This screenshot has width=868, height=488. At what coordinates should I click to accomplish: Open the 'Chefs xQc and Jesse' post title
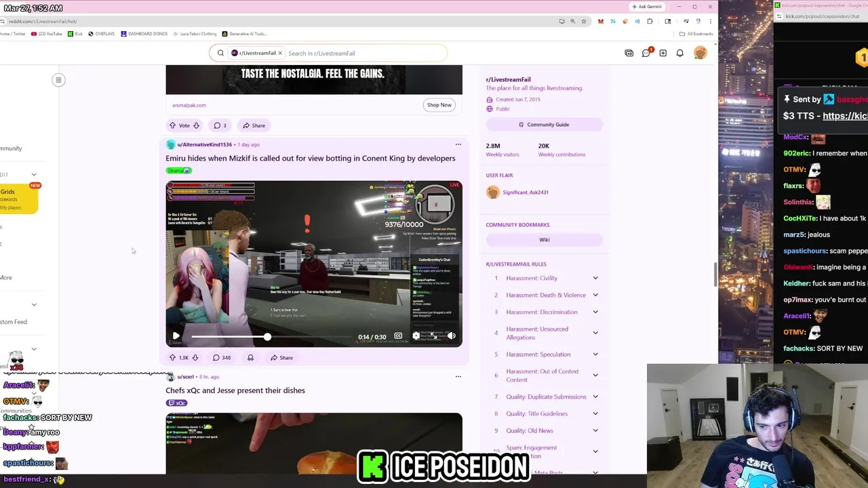click(x=235, y=390)
